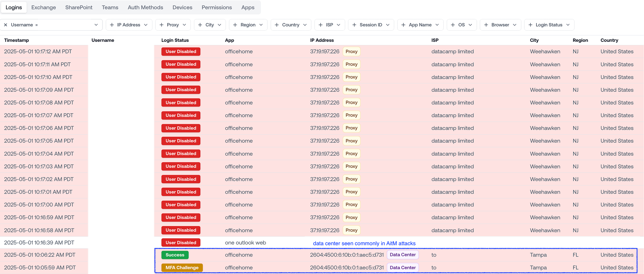This screenshot has width=644, height=274.
Task: Go to the Devices tab
Action: tap(182, 8)
